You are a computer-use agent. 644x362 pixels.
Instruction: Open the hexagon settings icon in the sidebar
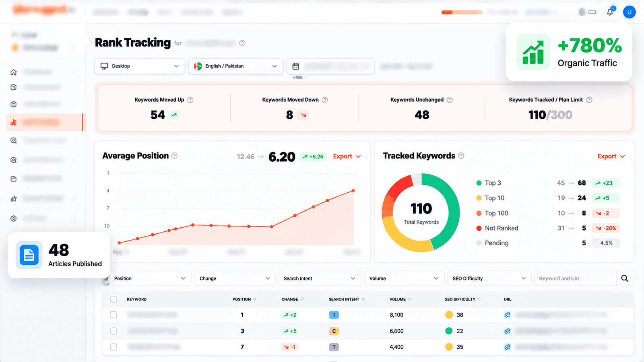13,218
